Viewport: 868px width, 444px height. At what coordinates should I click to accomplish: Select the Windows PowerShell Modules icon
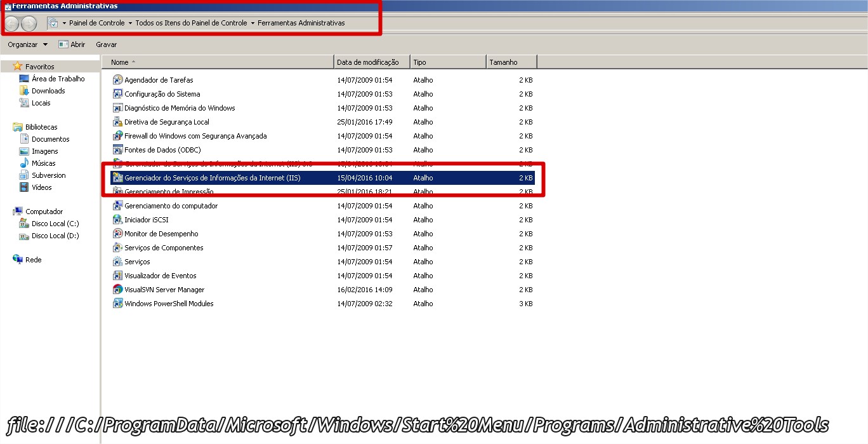117,304
